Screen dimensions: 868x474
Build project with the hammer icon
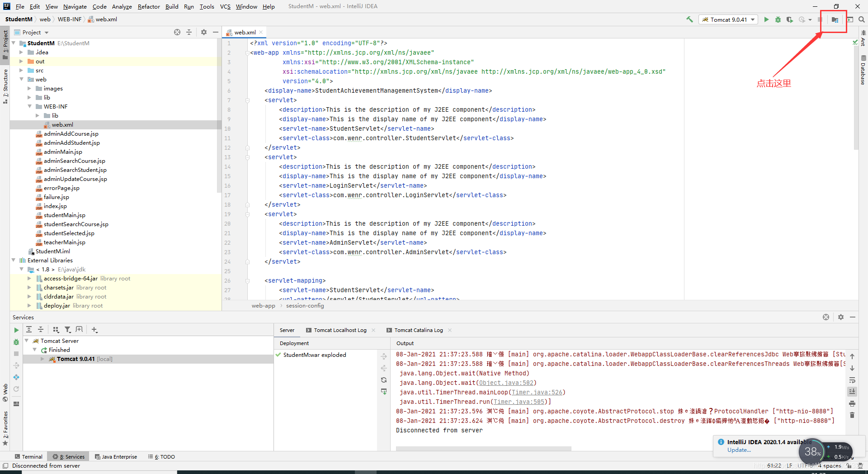(689, 19)
